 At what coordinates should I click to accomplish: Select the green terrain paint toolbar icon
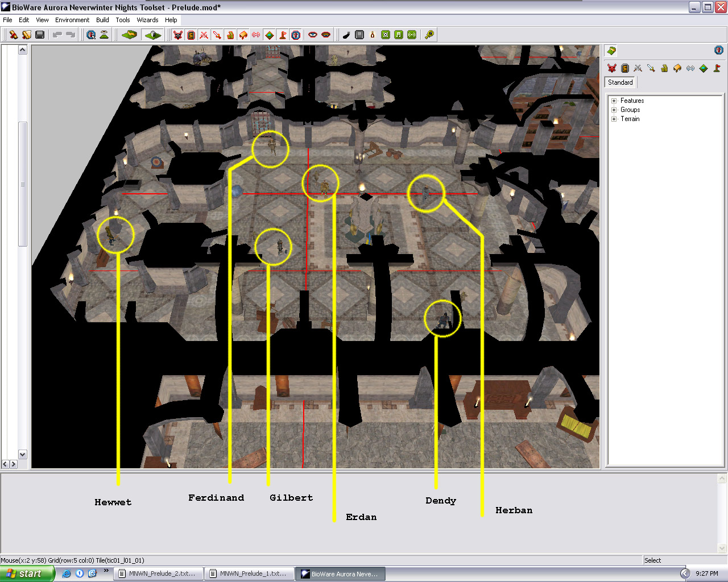tap(130, 35)
